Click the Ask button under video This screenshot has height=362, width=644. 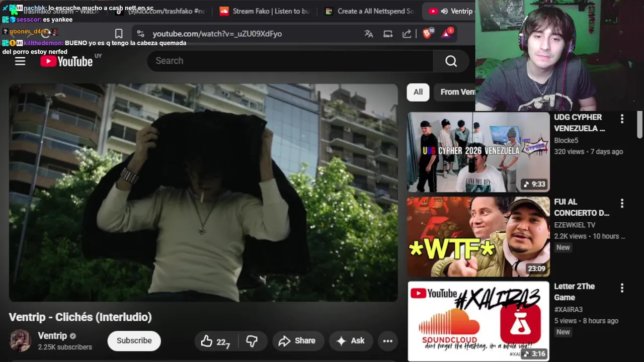(351, 341)
